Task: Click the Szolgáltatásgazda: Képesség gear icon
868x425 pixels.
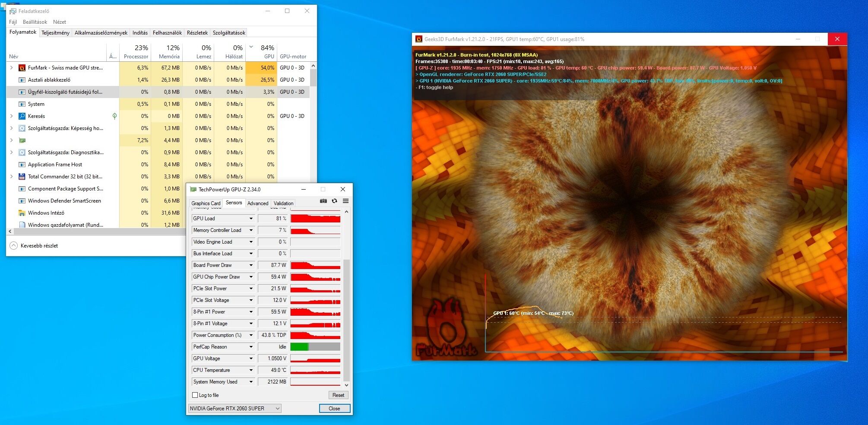Action: pos(22,128)
